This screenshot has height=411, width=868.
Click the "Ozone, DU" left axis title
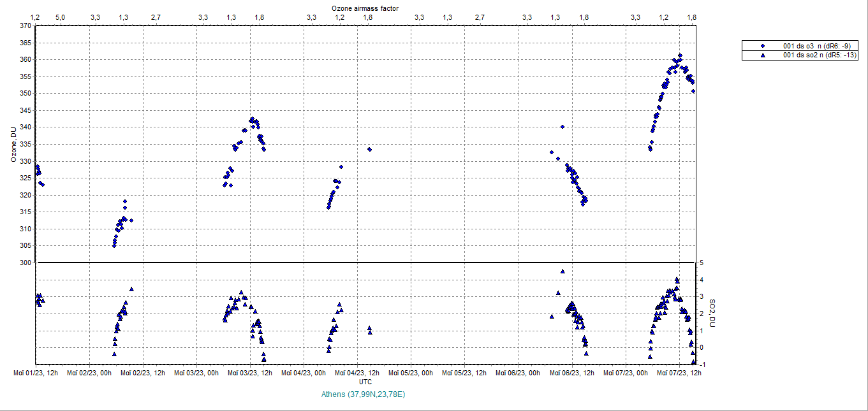[13, 144]
